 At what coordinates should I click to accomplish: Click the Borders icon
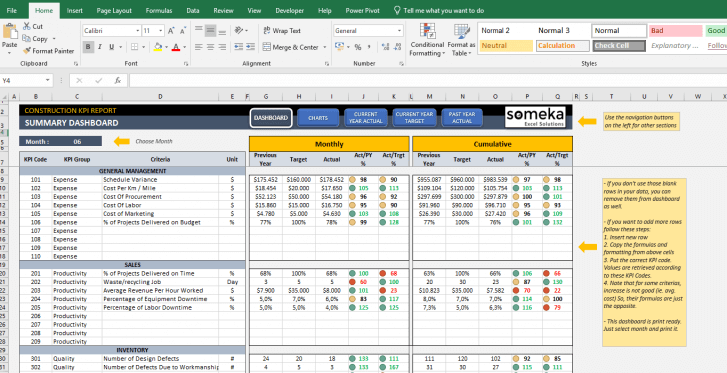(x=134, y=47)
